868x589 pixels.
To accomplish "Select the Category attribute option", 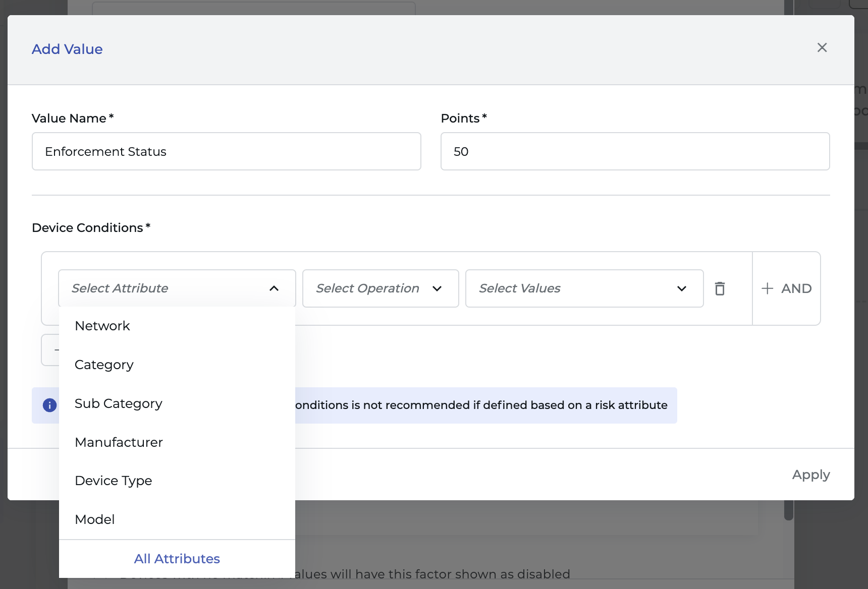I will click(104, 365).
